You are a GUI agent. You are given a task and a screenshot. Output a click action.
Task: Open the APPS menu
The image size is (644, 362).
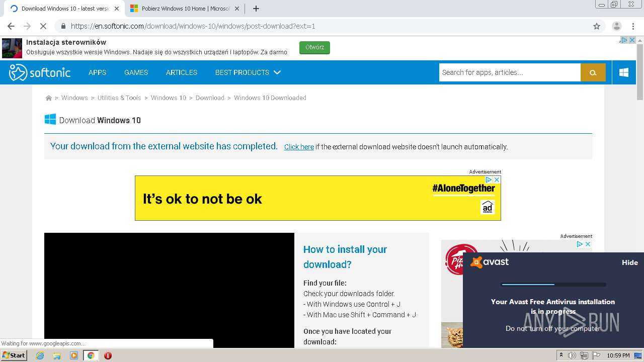pos(97,72)
